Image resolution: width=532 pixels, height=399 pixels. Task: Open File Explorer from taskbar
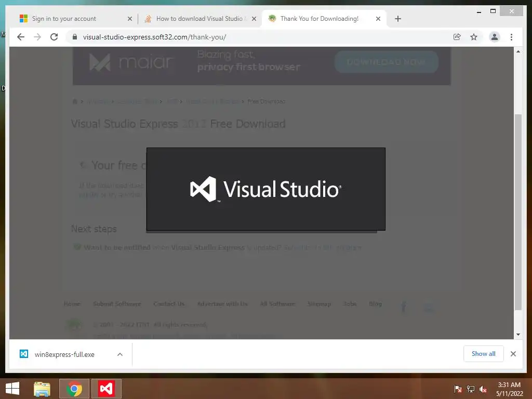(42, 389)
